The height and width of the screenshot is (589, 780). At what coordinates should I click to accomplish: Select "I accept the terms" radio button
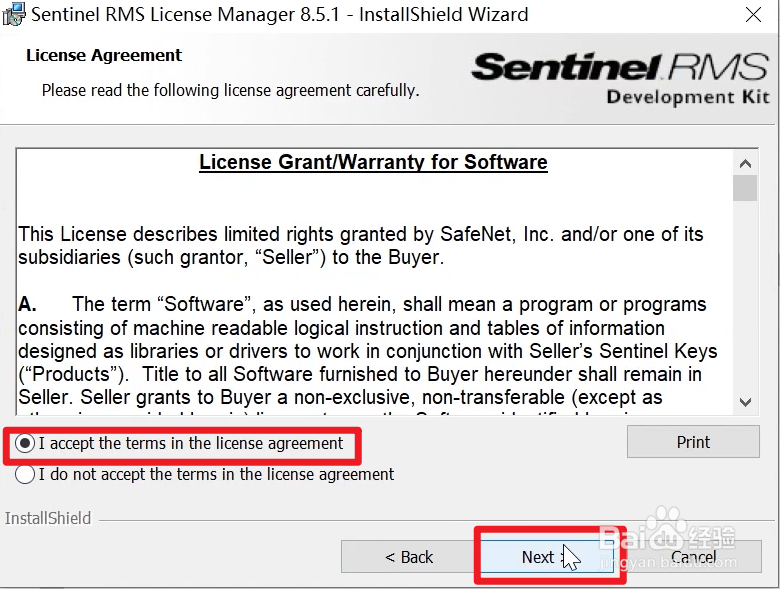27,443
